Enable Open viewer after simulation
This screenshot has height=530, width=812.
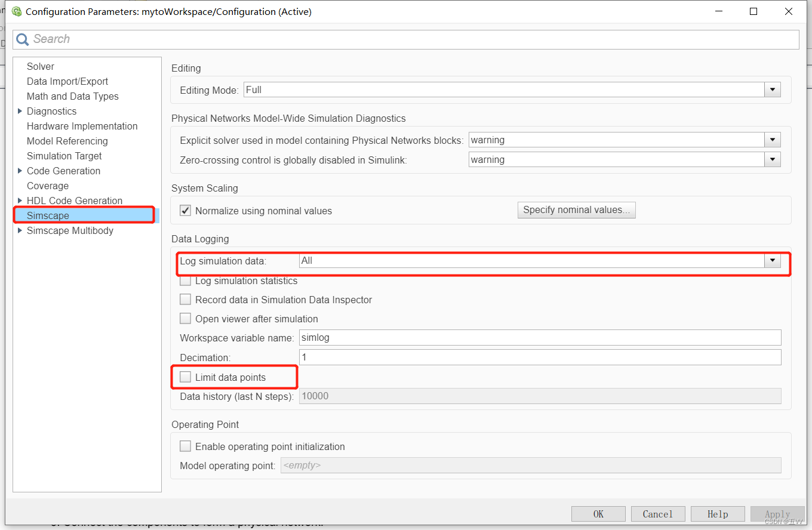pos(186,319)
